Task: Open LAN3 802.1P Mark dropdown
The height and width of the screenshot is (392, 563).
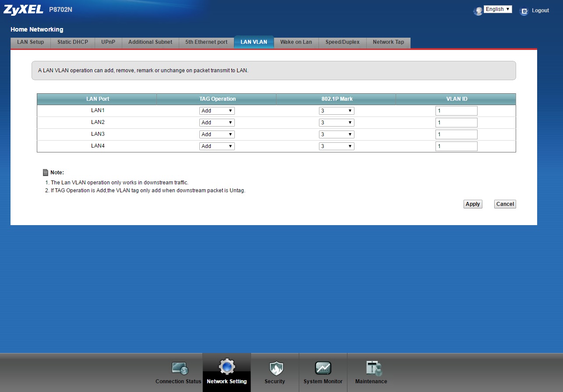Action: tap(336, 134)
